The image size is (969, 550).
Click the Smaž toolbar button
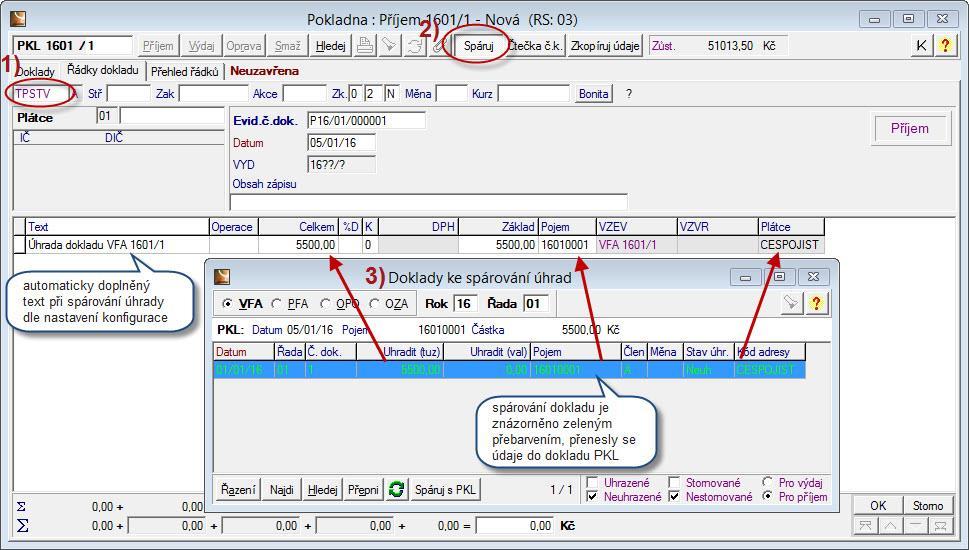[287, 46]
